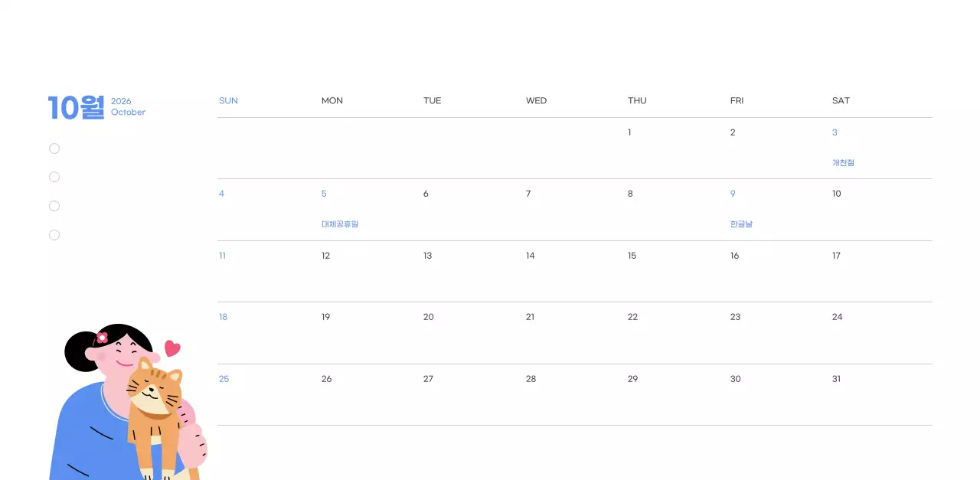Click the pink heart icon above the cat
Screen dimensions: 980x480
pos(172,348)
